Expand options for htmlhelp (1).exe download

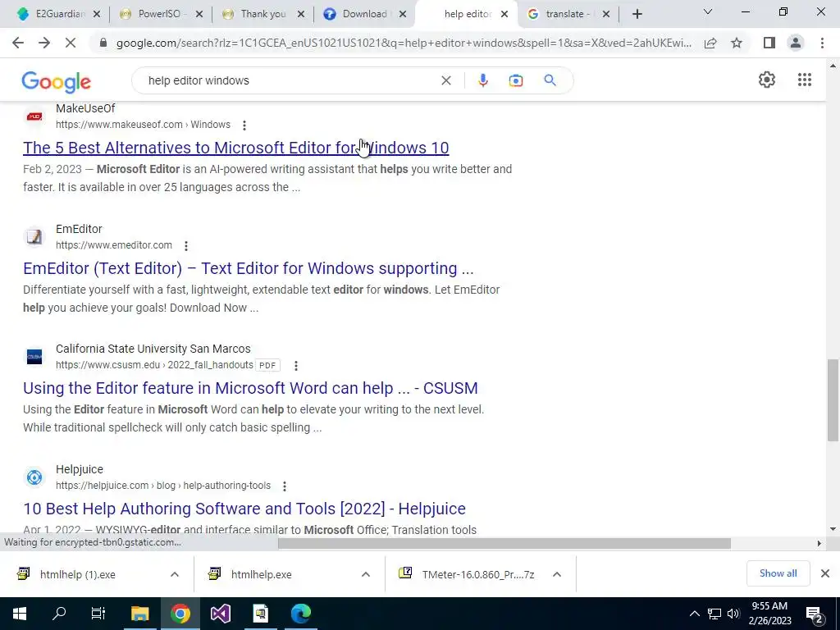point(175,574)
